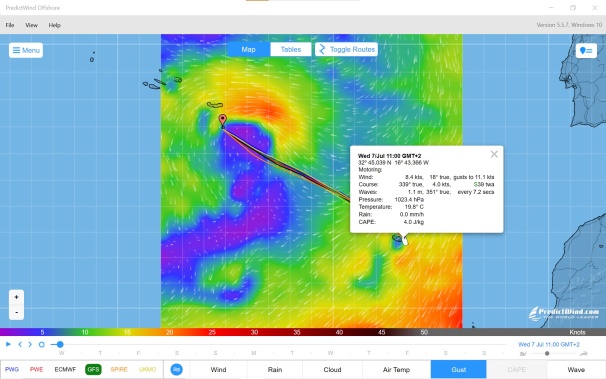Click the play animation button
Screen dimensions: 606x379
8,344
